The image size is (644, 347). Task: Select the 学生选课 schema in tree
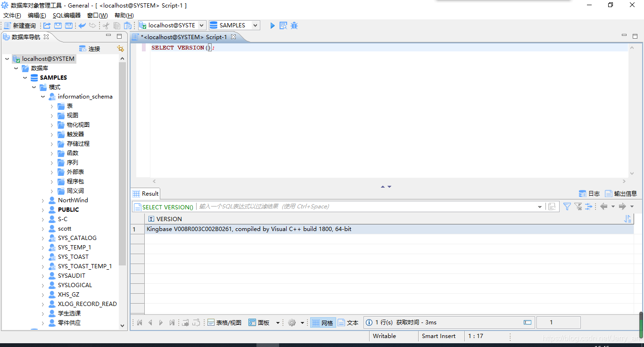pyautogui.click(x=69, y=314)
